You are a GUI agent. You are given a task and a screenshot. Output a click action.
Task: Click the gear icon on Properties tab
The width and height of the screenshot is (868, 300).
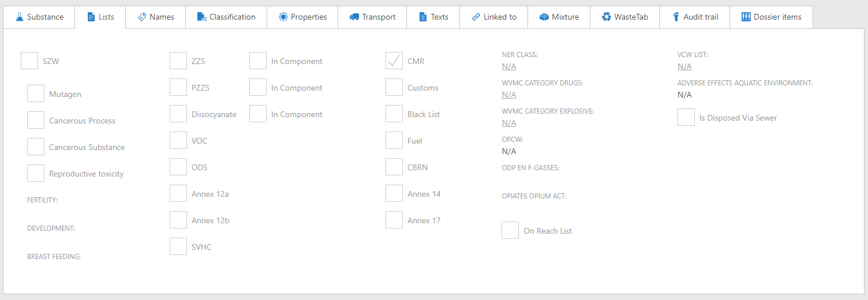point(283,17)
